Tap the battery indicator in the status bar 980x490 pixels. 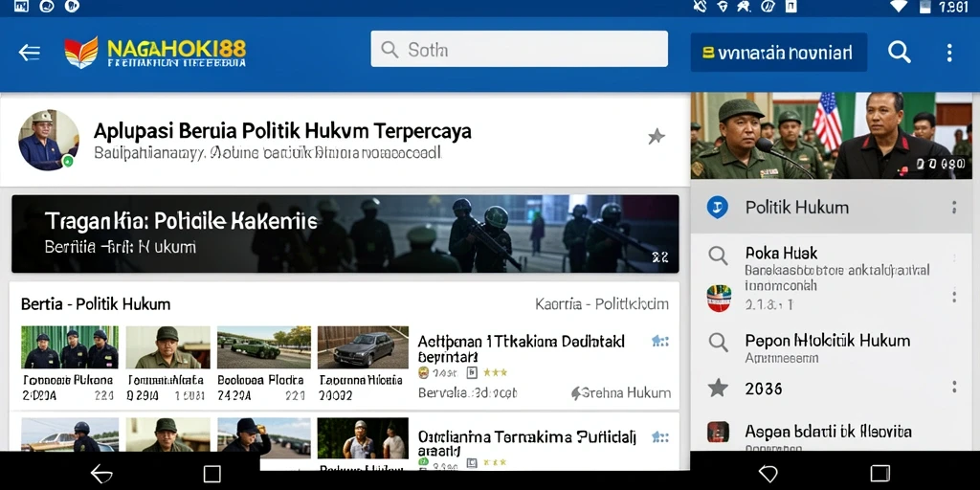[x=925, y=7]
